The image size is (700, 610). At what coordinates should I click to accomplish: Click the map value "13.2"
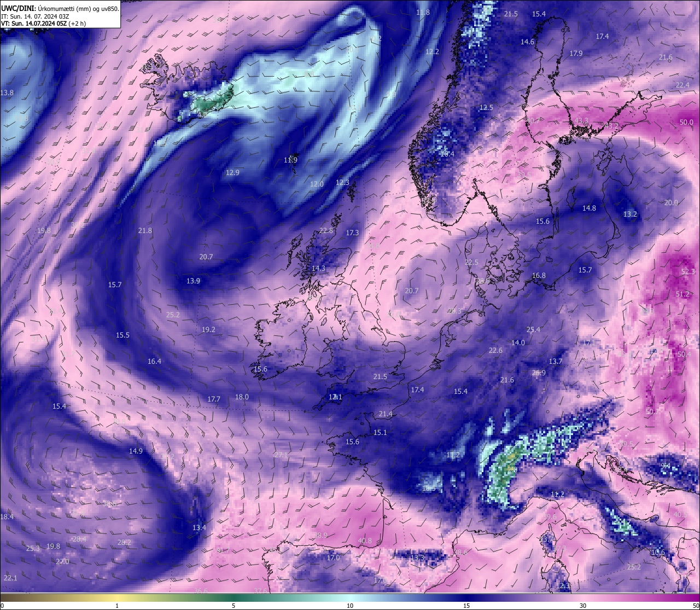pyautogui.click(x=630, y=214)
